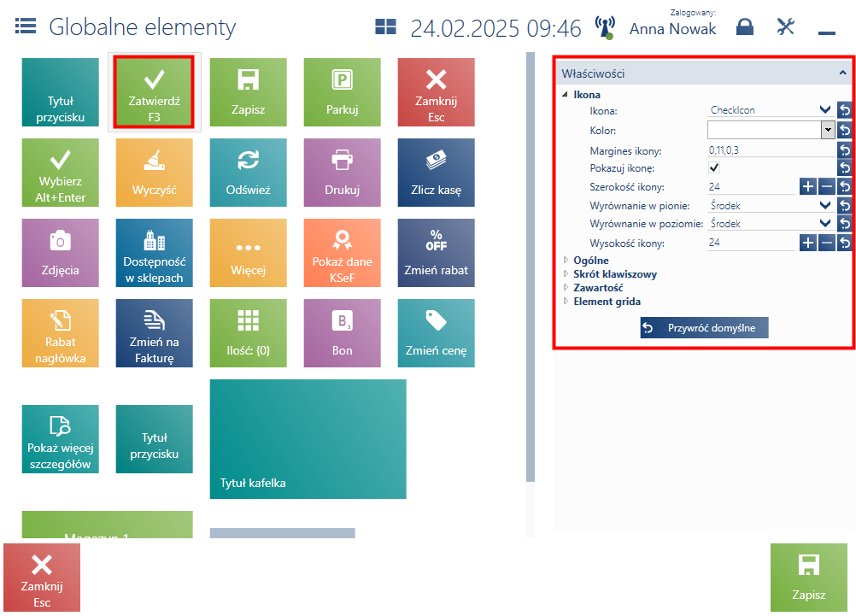
Task: Expand the Zawartość property group
Action: (x=566, y=287)
